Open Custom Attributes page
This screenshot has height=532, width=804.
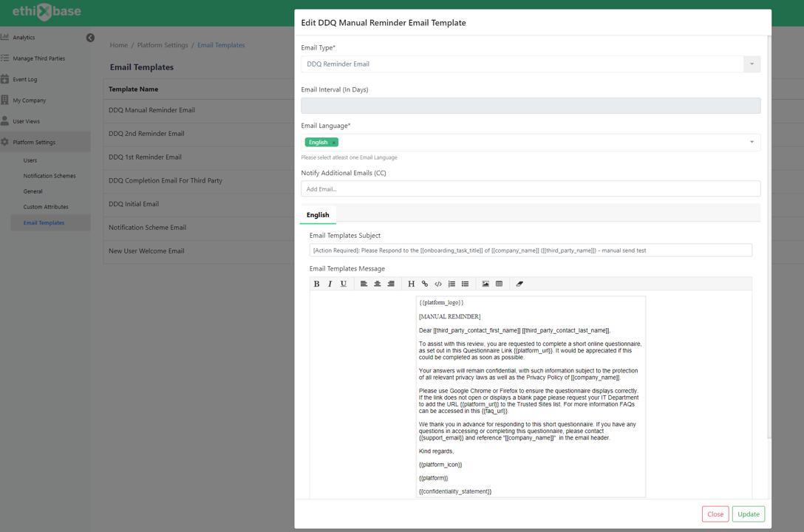coord(46,207)
